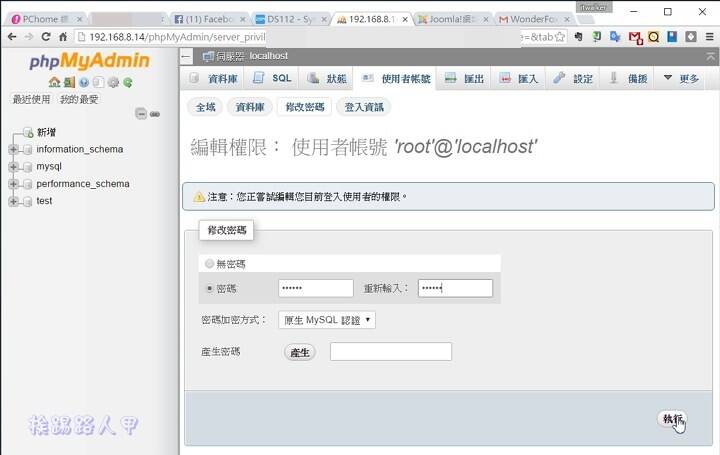Select the 無密碼 radio option
The width and height of the screenshot is (720, 455).
pos(209,264)
